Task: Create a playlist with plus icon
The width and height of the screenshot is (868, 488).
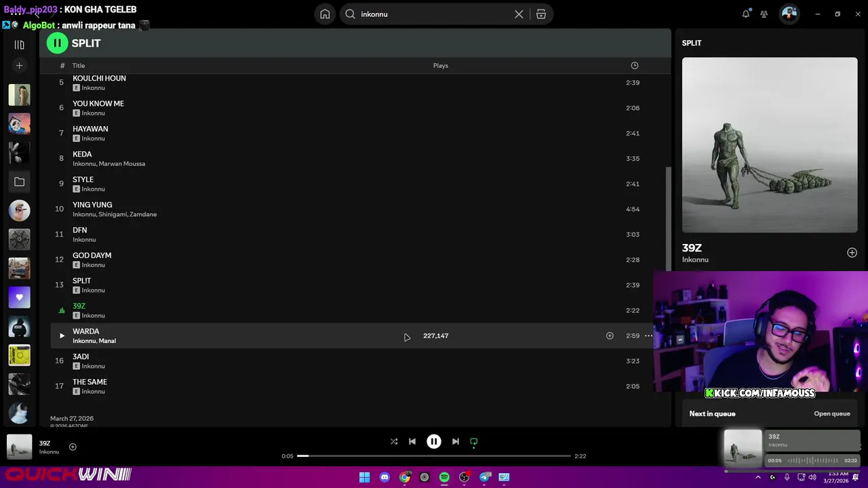Action: coord(19,66)
